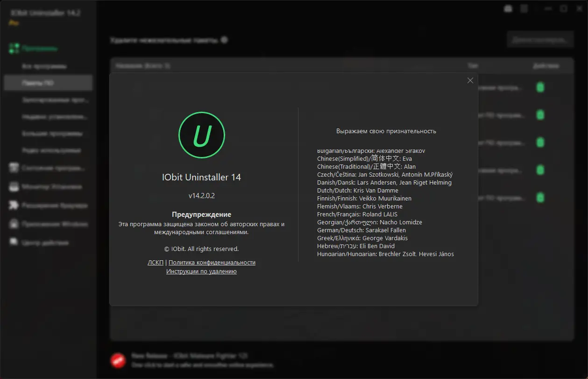Click the Действие column header in the main window
The height and width of the screenshot is (379, 588).
pyautogui.click(x=545, y=66)
